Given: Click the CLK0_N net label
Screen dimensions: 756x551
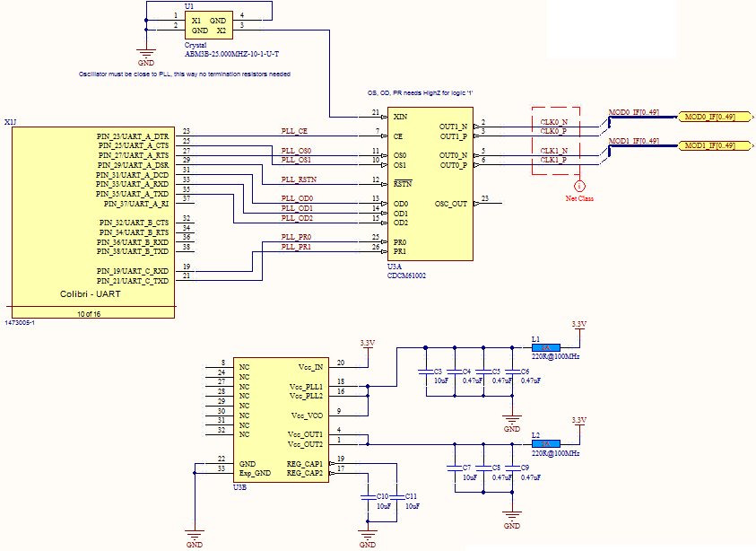Looking at the screenshot, I should [553, 122].
